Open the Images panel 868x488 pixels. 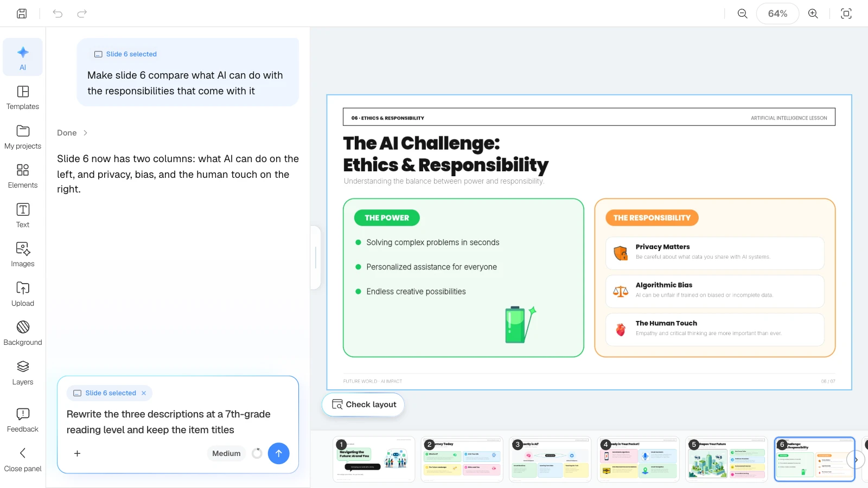(x=23, y=254)
